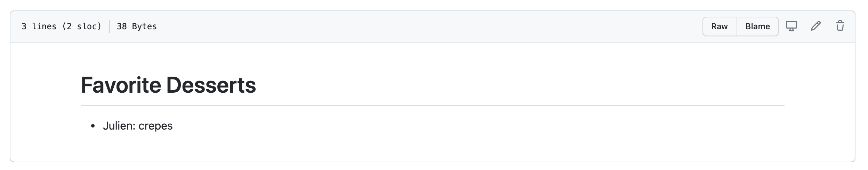Open the Blame view

coord(757,26)
